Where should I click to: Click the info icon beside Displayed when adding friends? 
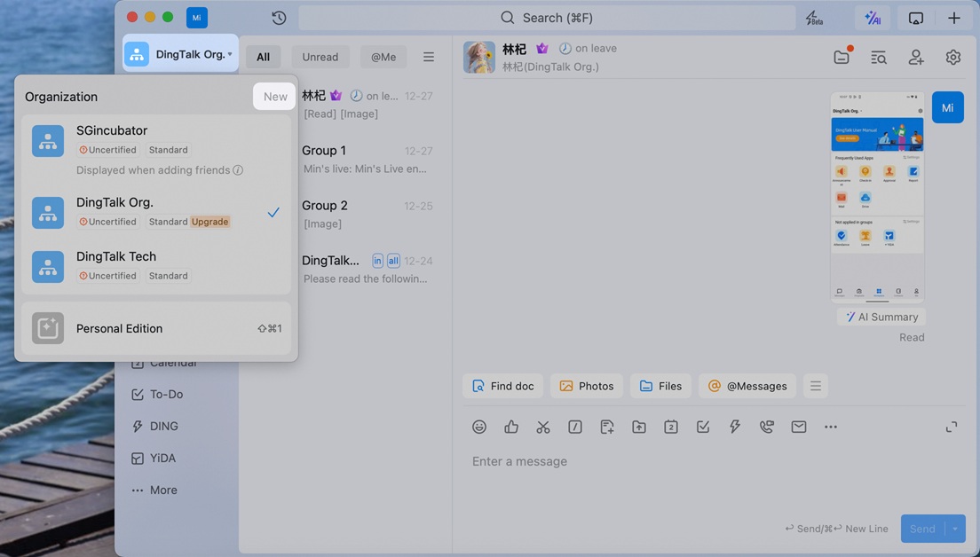[x=238, y=169]
